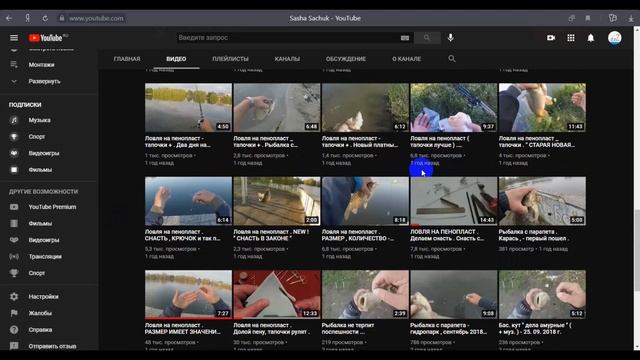Image resolution: width=640 pixels, height=360 pixels.
Task: Open the 11:43 video thumbnail
Action: 542,108
